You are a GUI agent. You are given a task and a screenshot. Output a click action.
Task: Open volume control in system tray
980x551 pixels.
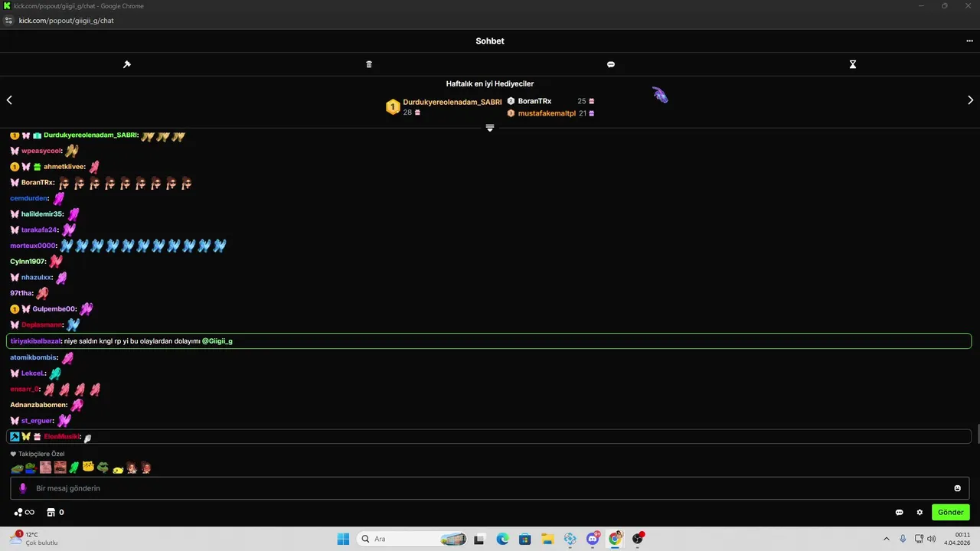point(931,539)
